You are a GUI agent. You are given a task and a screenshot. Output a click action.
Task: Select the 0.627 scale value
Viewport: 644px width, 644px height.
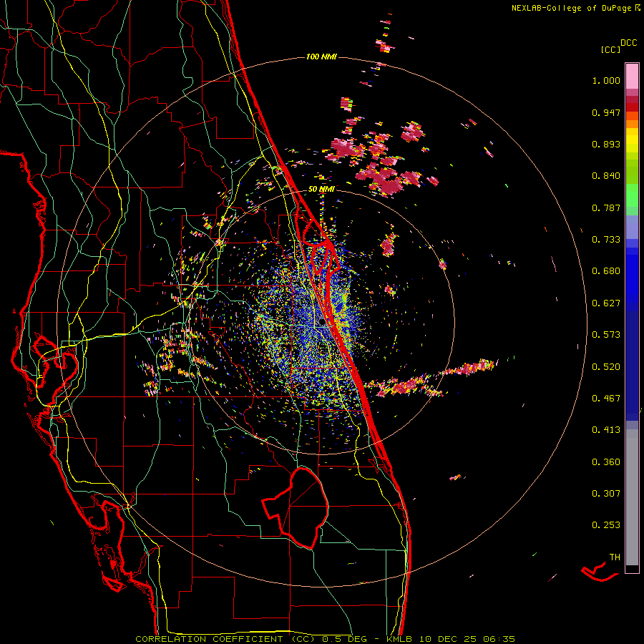tap(606, 303)
